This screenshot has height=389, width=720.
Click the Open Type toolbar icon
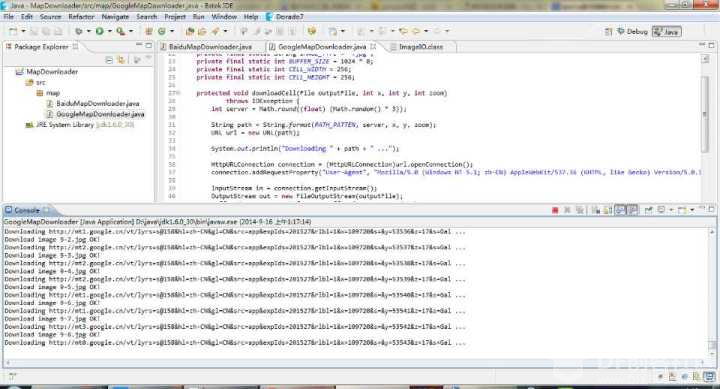[190, 31]
